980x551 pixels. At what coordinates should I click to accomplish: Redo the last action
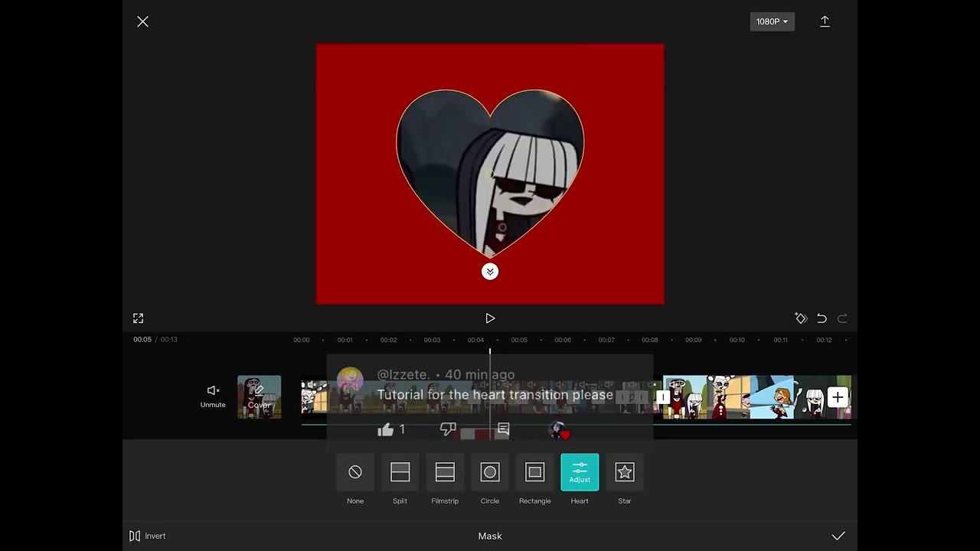(842, 318)
